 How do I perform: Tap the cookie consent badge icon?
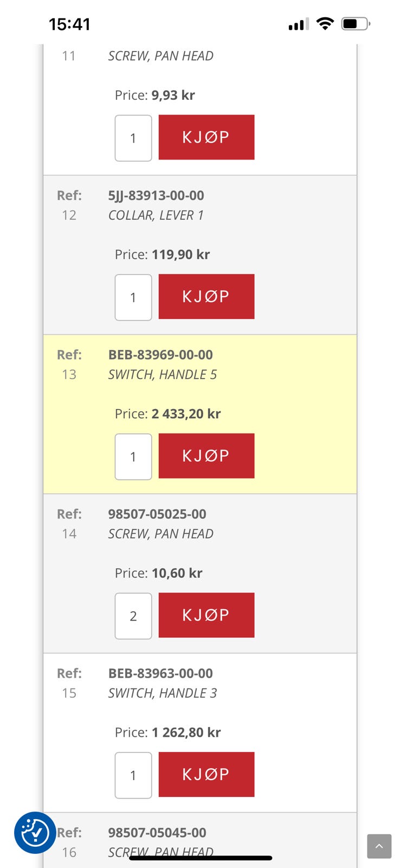point(35,832)
